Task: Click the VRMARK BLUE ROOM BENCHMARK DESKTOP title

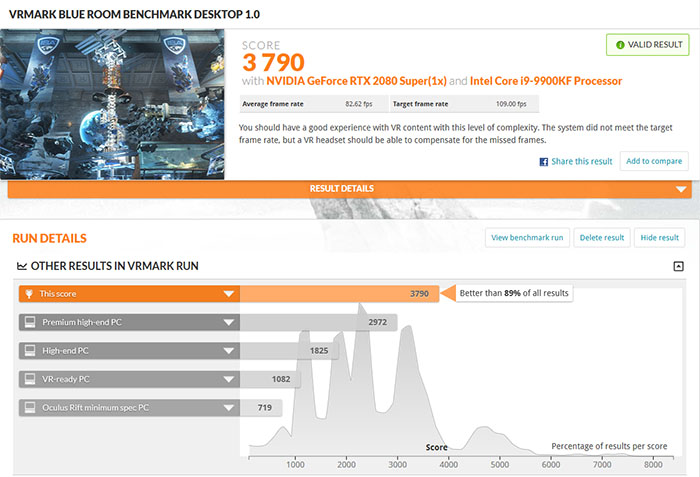Action: [x=134, y=14]
